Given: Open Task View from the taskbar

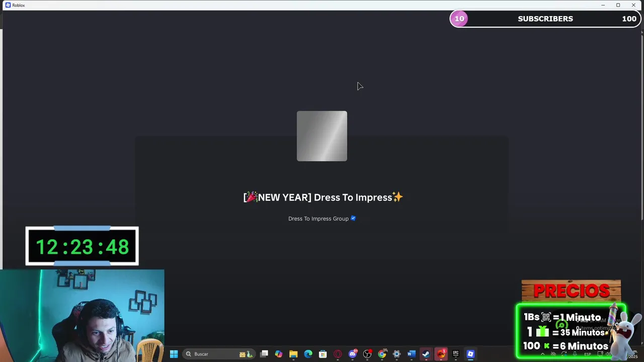Looking at the screenshot, I should click(x=264, y=354).
